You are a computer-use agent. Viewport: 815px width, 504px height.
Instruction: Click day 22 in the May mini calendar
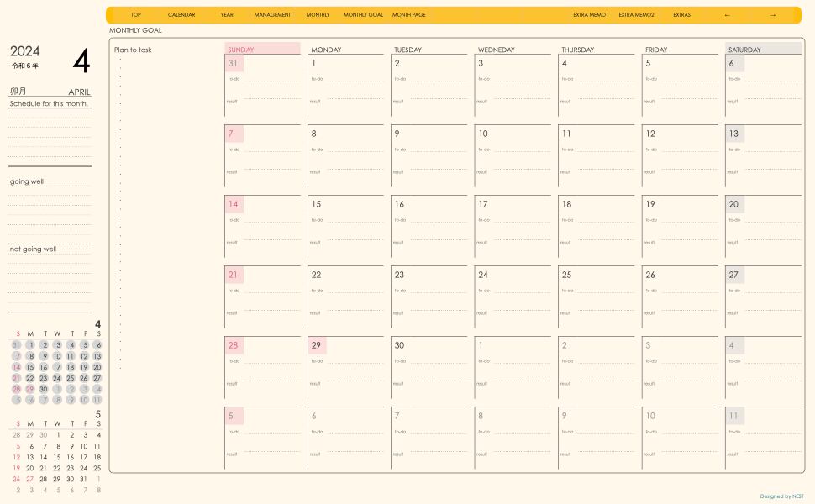pos(57,468)
